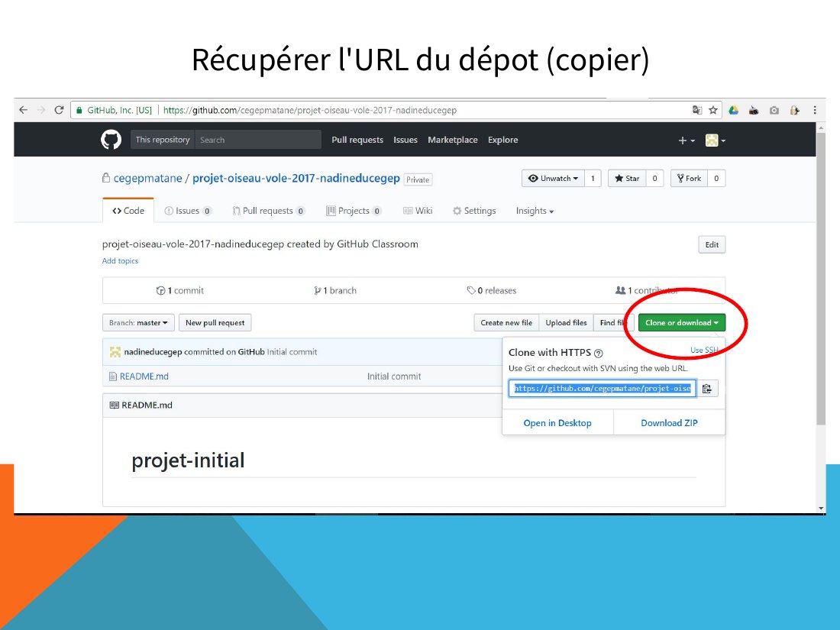The image size is (840, 630).
Task: Reload the page with refresh icon
Action: [x=59, y=110]
